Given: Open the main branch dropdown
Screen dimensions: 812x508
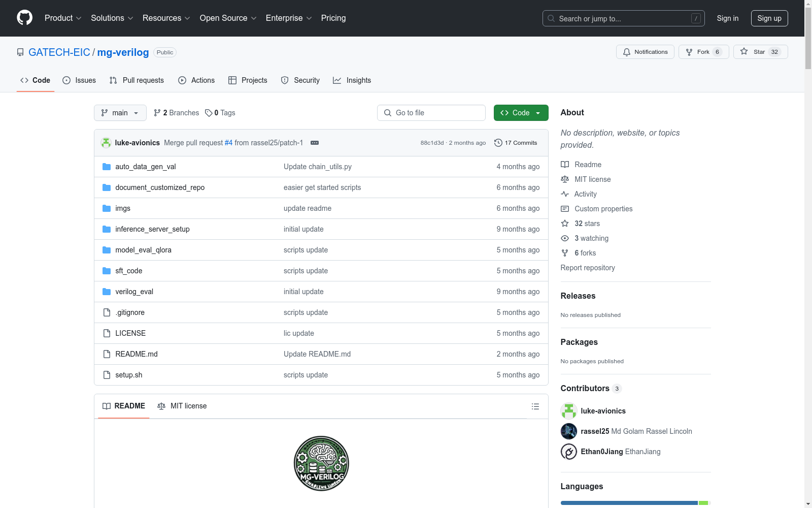Looking at the screenshot, I should 120,113.
